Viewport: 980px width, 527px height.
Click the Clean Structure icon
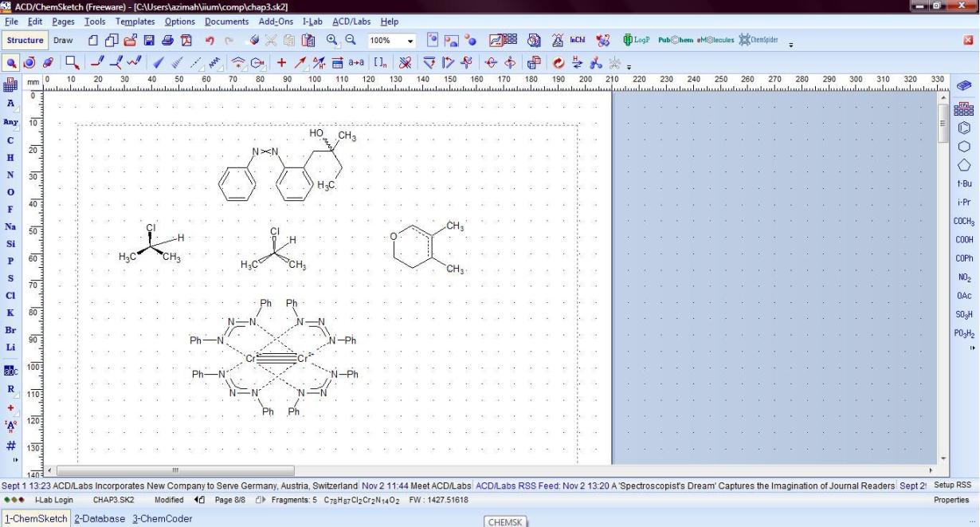pyautogui.click(x=558, y=62)
